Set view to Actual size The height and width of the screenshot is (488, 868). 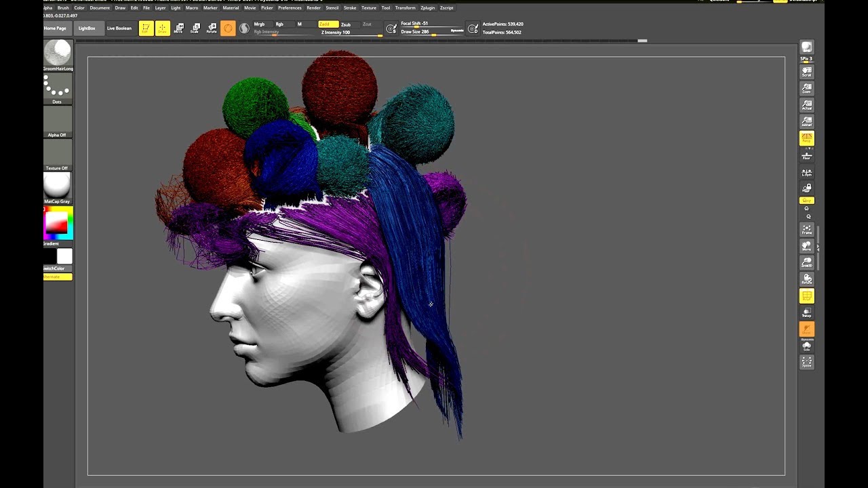806,105
